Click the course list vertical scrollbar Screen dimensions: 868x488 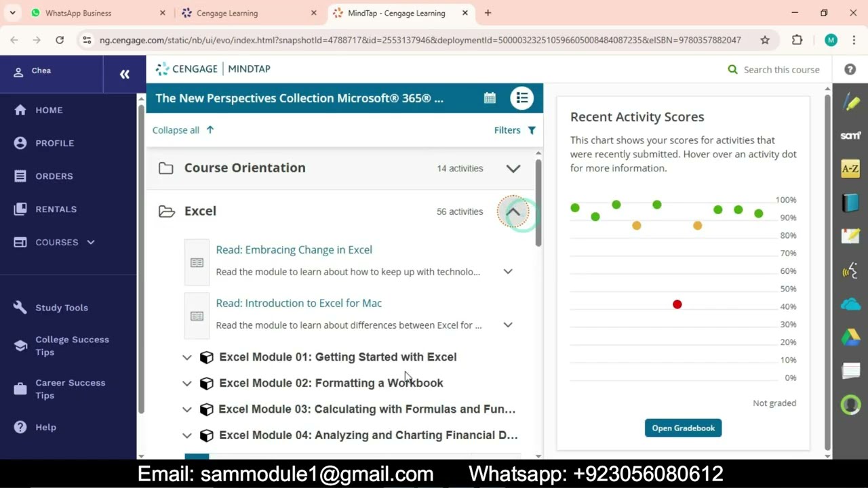pos(538,203)
